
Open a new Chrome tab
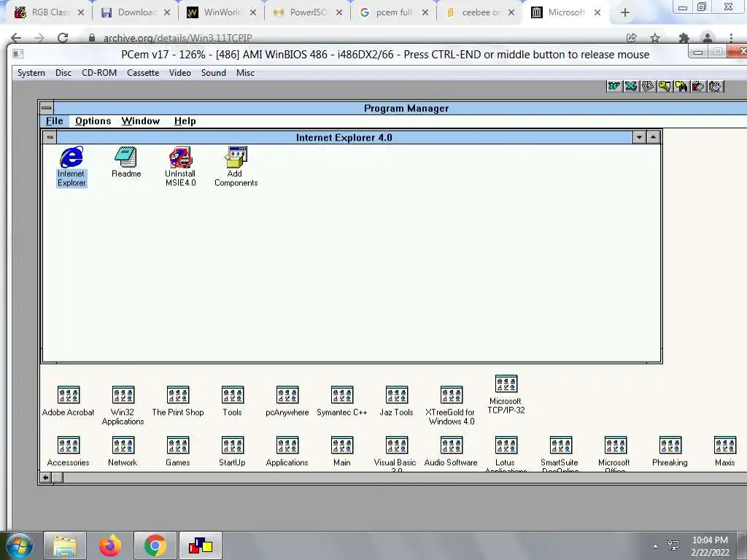625,13
